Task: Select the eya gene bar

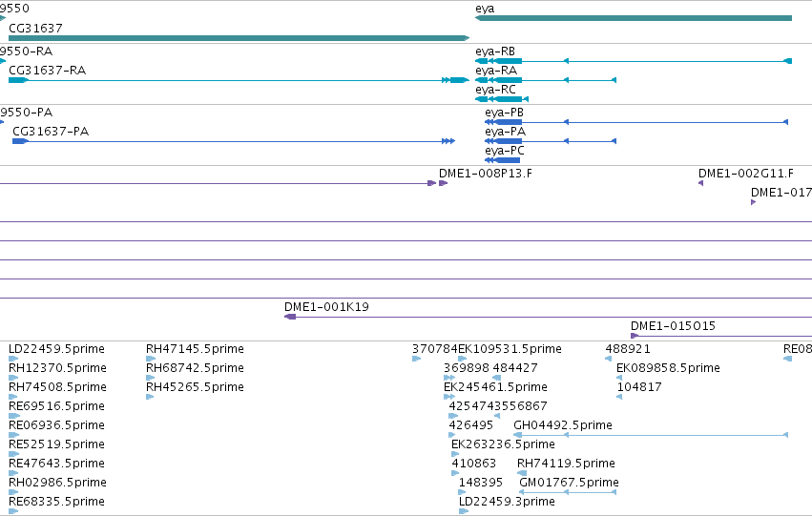Action: 634,18
